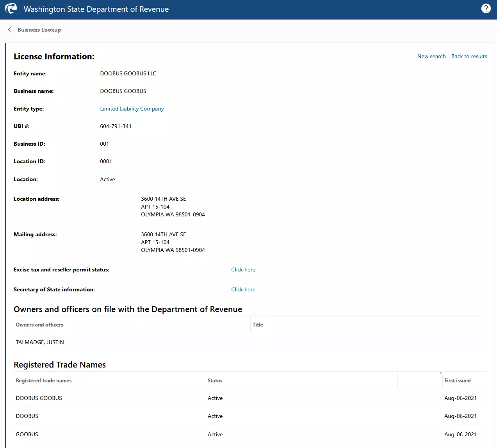Image resolution: width=497 pixels, height=448 pixels.
Task: Select the Entity name label
Action: click(30, 73)
